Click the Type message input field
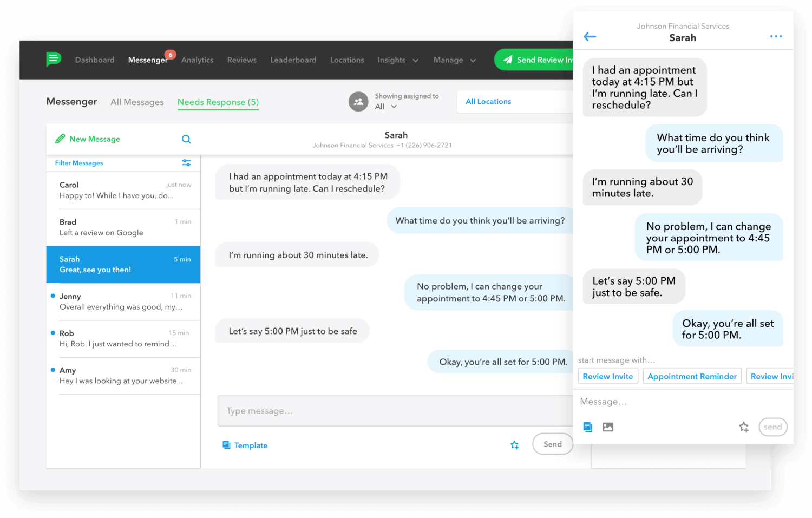Viewport: 812px width, 518px height. (395, 411)
